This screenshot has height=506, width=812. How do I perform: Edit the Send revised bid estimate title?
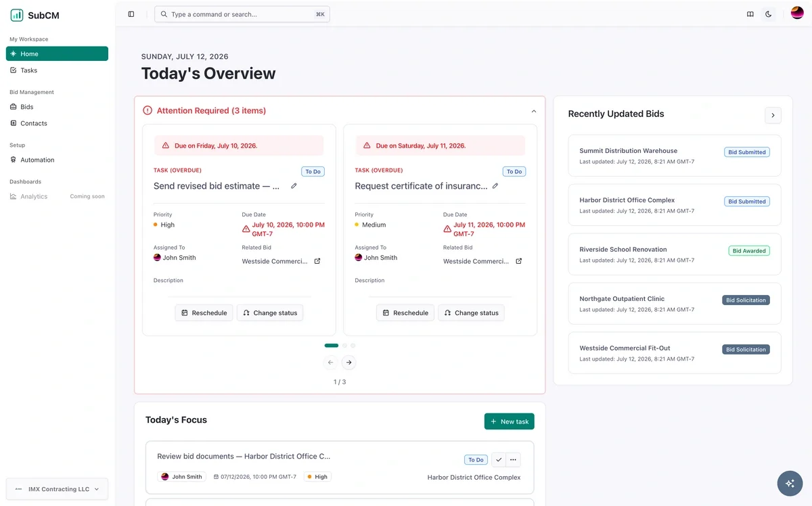coord(294,185)
